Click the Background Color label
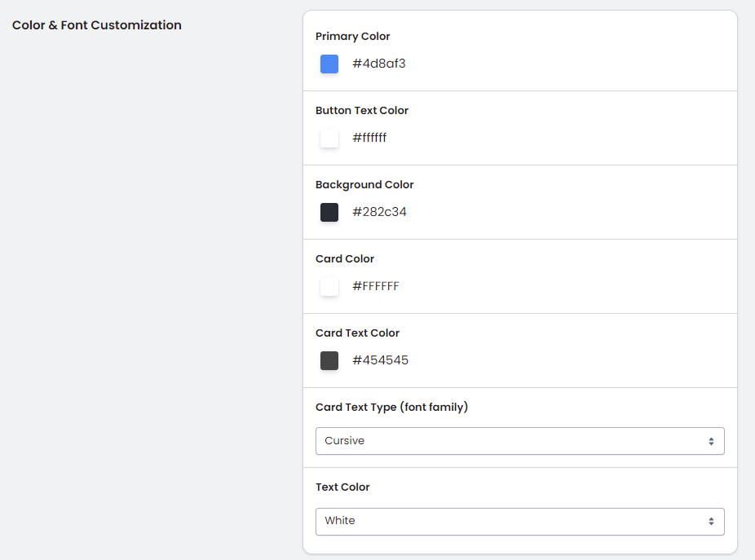Viewport: 755px width, 560px height. [x=364, y=185]
